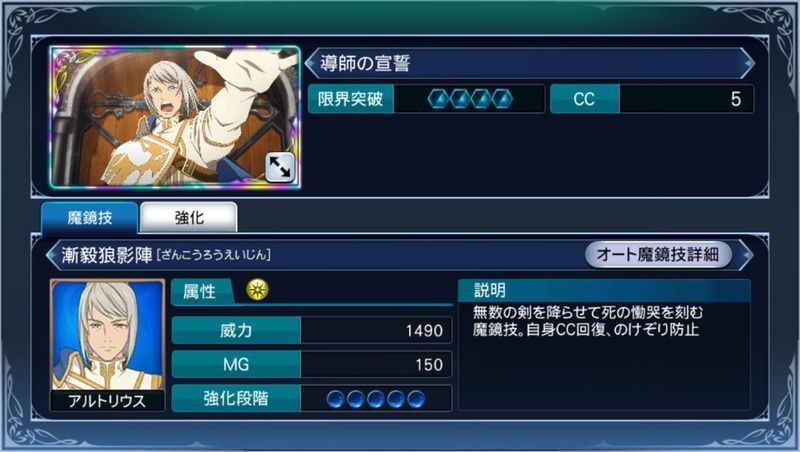Viewport: 800px width, 452px height.
Task: Click the アルトリウス character portrait
Action: (107, 344)
